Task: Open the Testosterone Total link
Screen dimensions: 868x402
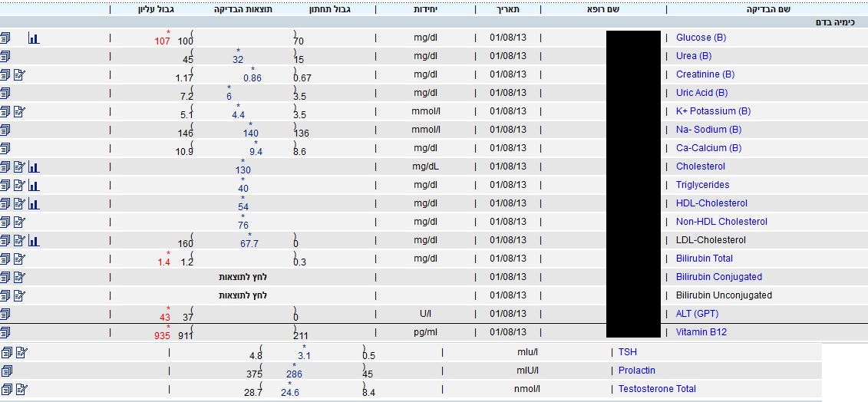Action: click(657, 389)
